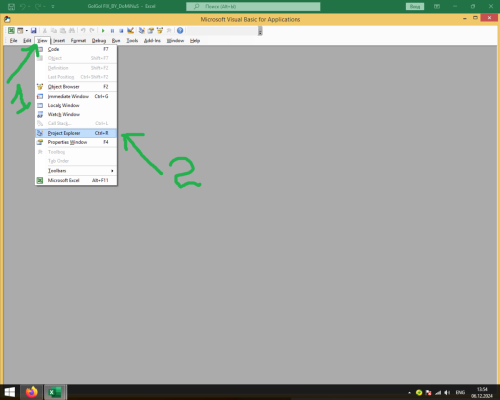This screenshot has height=400, width=500.
Task: Expand the Toolbars submenu arrow
Action: (x=112, y=171)
